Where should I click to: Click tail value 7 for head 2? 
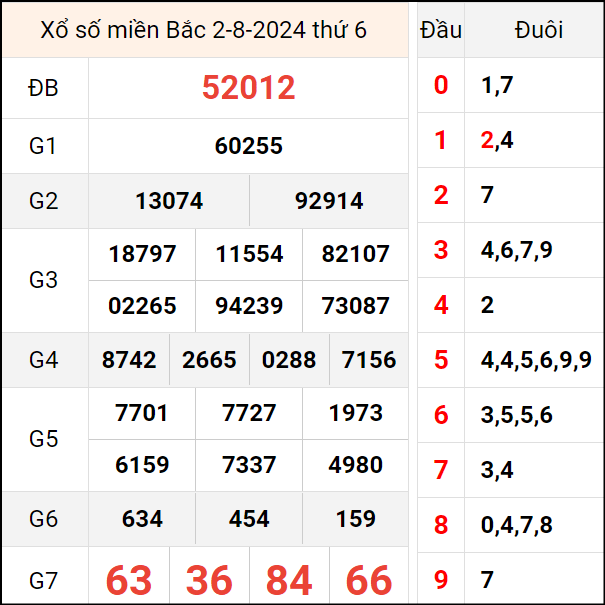pos(487,195)
